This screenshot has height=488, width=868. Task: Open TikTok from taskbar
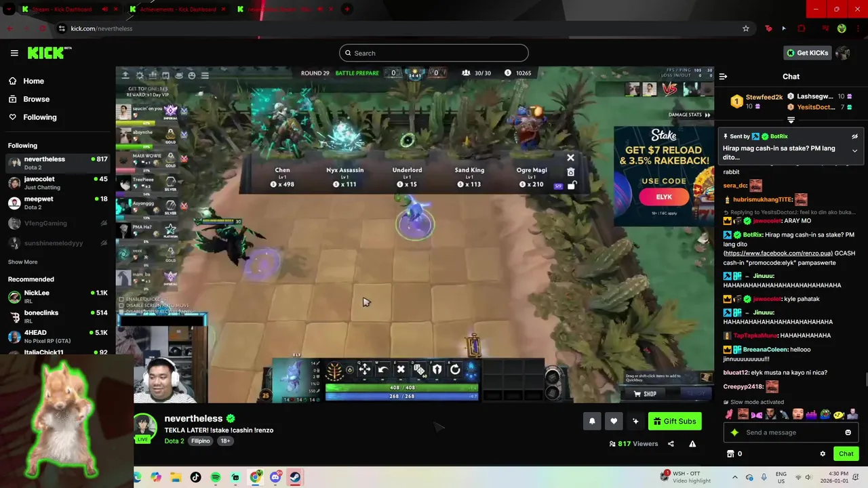tap(196, 477)
